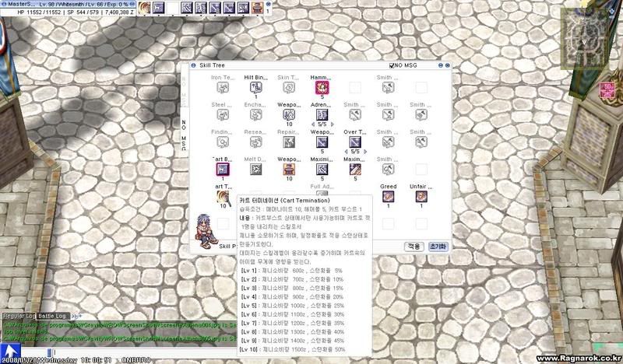Open the minimap in the corner
This screenshot has width=623, height=364.
[x=585, y=39]
